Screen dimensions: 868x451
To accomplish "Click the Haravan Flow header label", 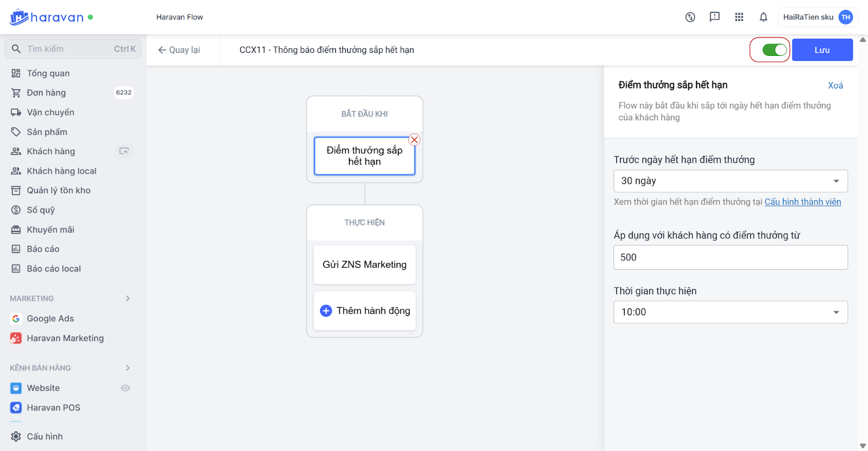I will [x=180, y=17].
